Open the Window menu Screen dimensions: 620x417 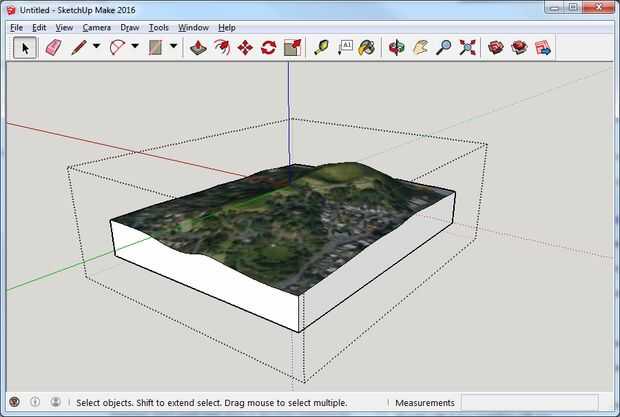point(193,28)
